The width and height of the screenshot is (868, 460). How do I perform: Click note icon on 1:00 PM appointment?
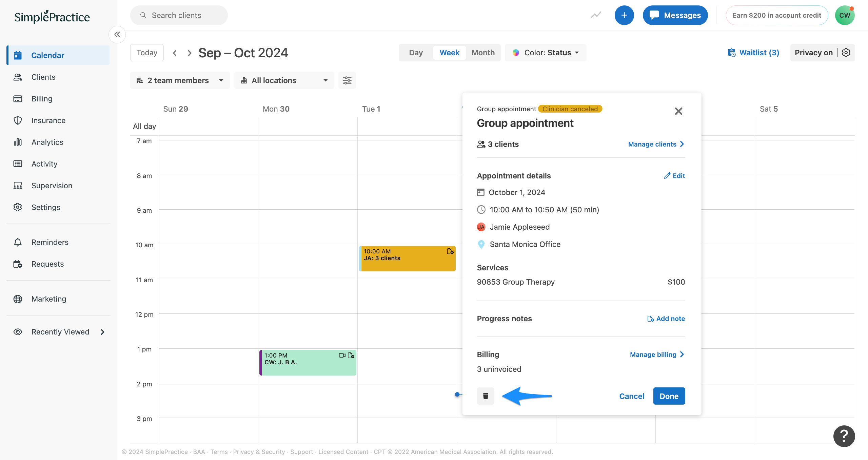point(351,355)
